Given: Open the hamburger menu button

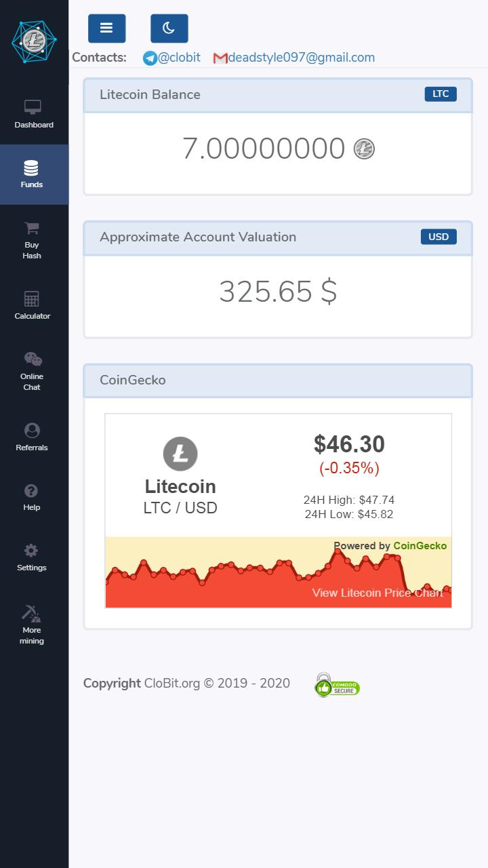Looking at the screenshot, I should click(106, 28).
